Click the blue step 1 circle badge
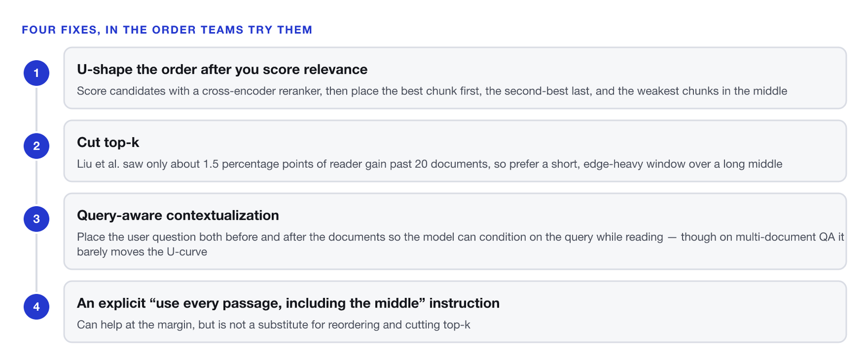The width and height of the screenshot is (868, 364). coord(36,73)
